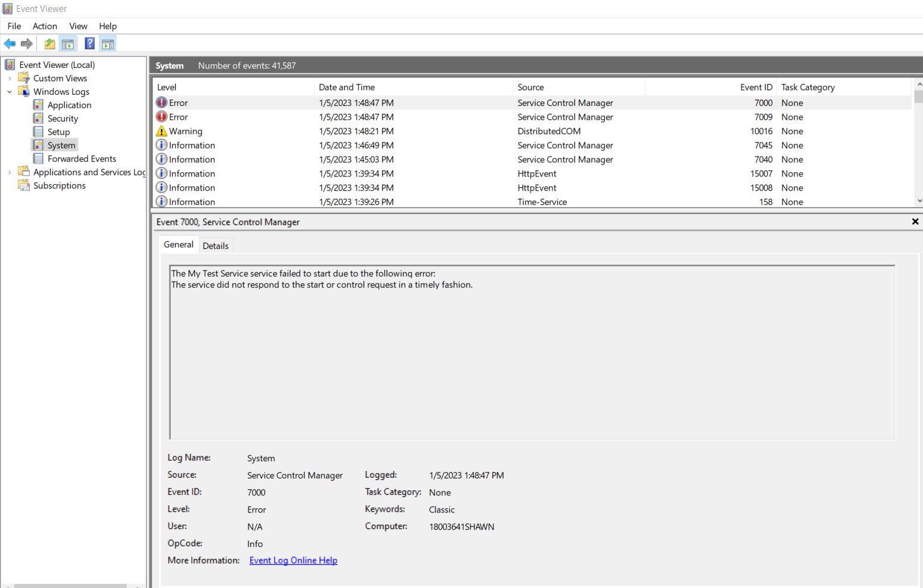Viewport: 923px width, 588px height.
Task: Click the red error icon for event 7009
Action: (x=161, y=117)
